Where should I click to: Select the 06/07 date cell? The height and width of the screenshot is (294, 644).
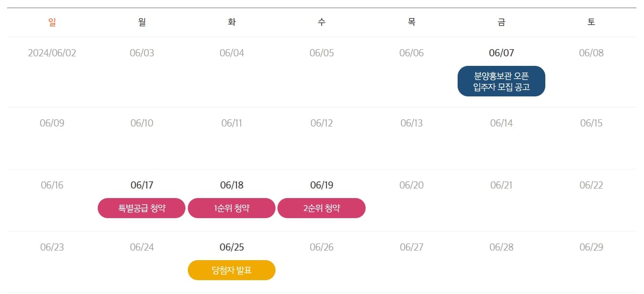501,53
